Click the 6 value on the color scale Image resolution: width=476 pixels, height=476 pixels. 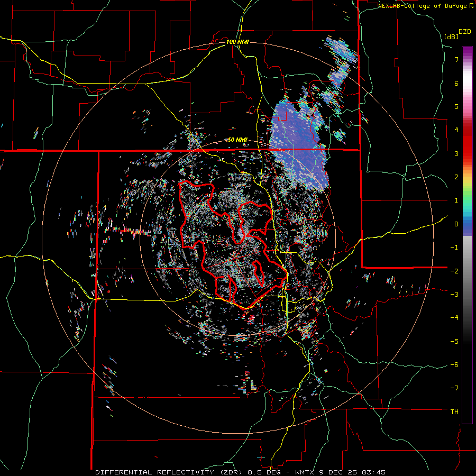tap(456, 83)
